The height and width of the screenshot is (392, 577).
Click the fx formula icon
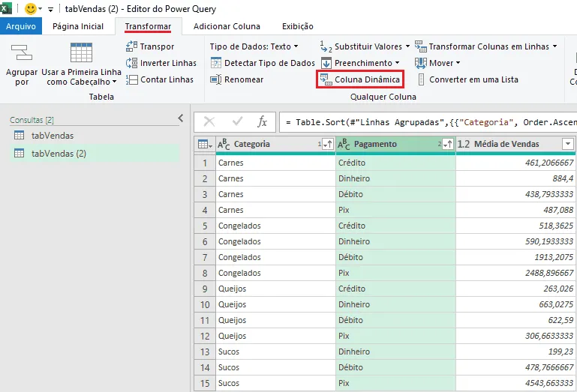(x=262, y=121)
